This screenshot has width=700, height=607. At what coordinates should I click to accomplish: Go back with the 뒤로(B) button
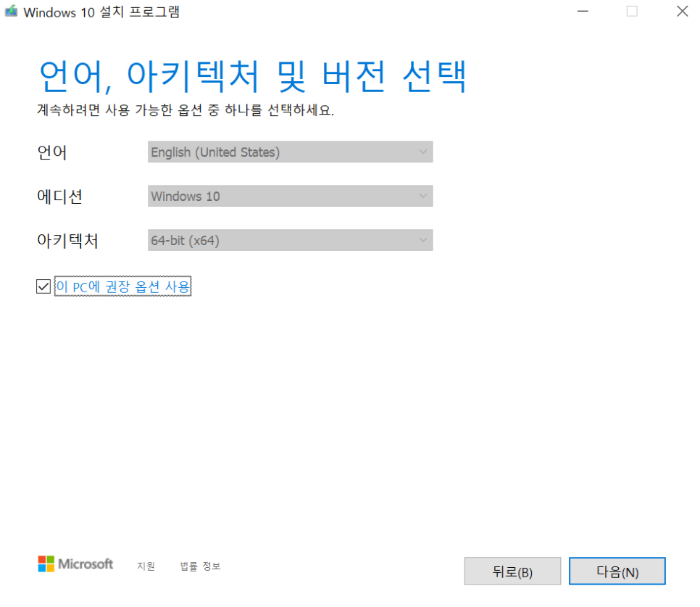[x=512, y=571]
